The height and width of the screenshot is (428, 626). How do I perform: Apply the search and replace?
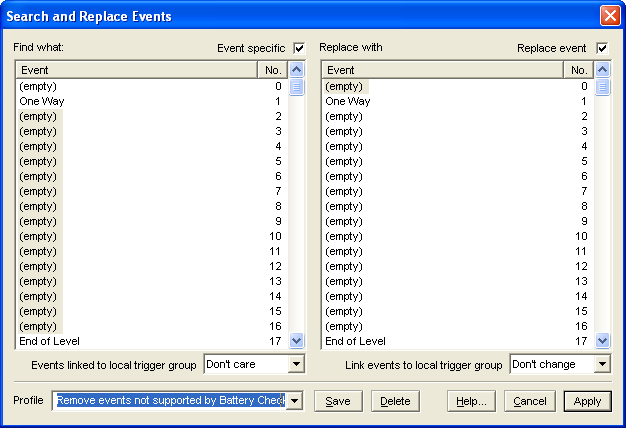click(587, 401)
